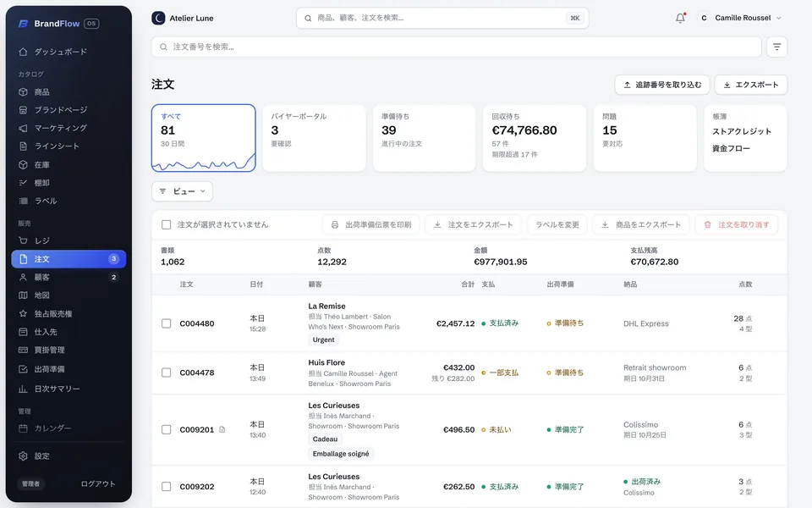The image size is (812, 508).
Task: Click the 日次サマリー chart icon
Action: [x=23, y=389]
